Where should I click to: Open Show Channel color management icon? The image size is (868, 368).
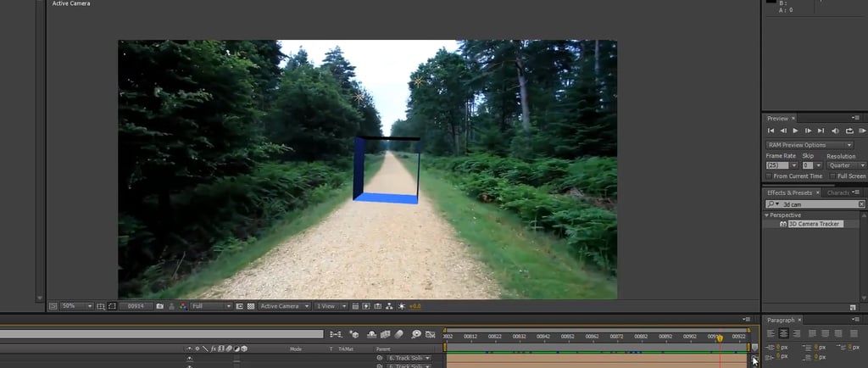[x=183, y=306]
